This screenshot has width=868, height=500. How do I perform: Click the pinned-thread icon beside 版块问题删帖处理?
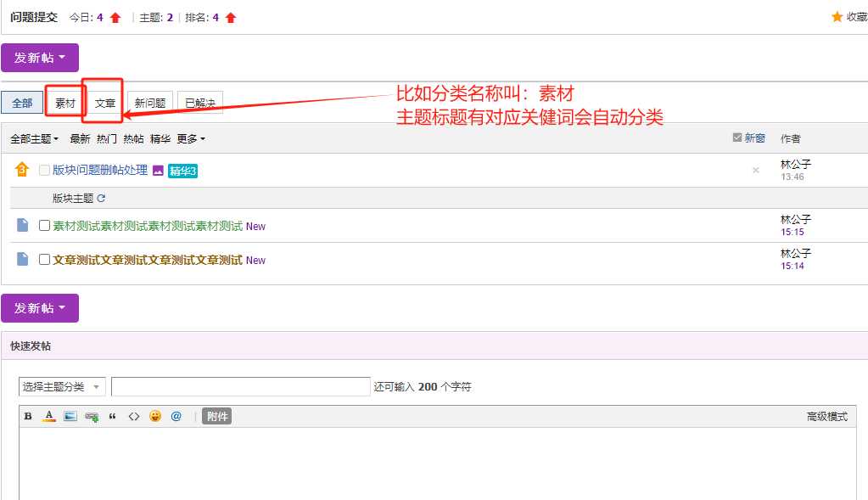tap(21, 170)
